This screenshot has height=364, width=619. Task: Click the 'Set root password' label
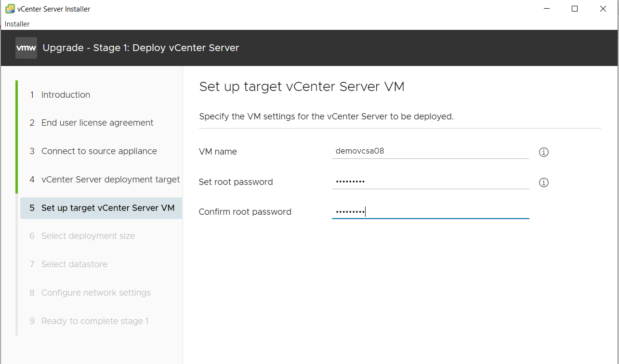pos(236,182)
